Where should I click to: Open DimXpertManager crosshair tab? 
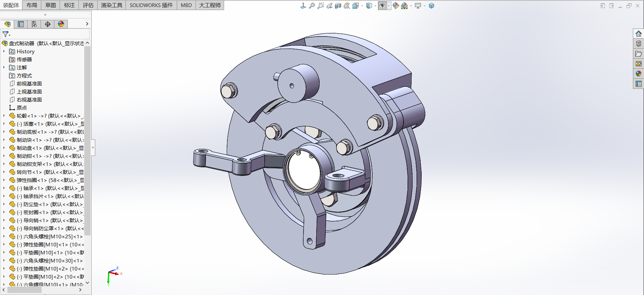(x=48, y=24)
